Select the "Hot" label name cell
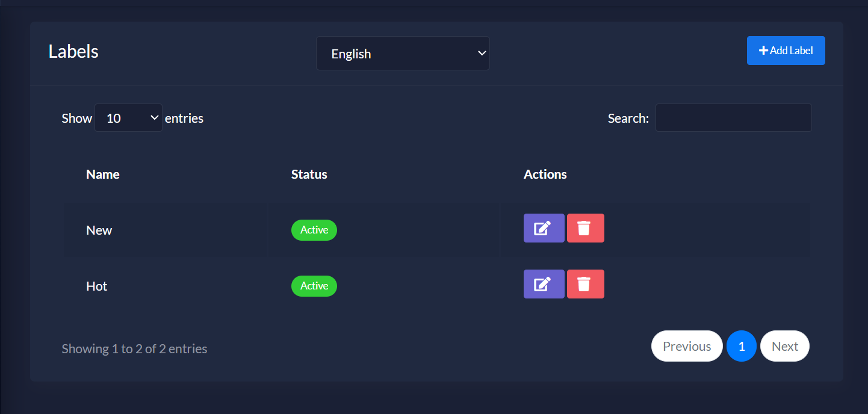 (x=97, y=286)
